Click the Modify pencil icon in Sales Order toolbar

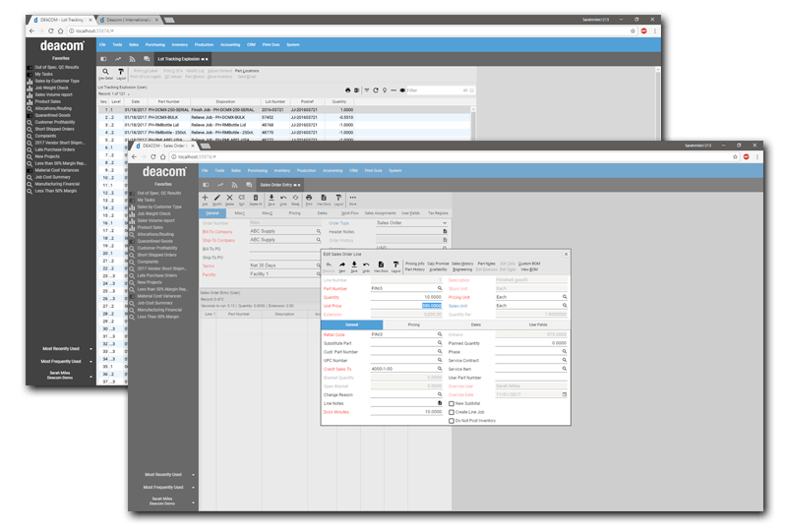click(x=216, y=198)
